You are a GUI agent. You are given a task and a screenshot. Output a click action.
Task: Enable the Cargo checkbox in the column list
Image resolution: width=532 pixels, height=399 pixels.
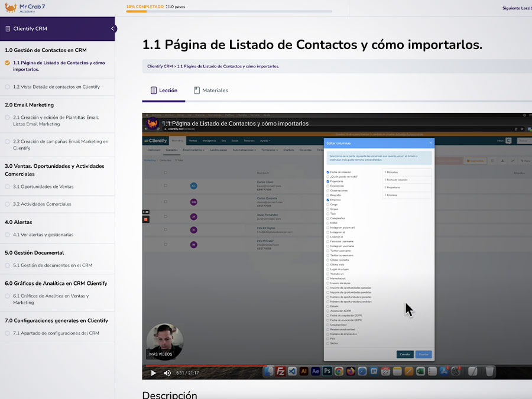tap(327, 205)
